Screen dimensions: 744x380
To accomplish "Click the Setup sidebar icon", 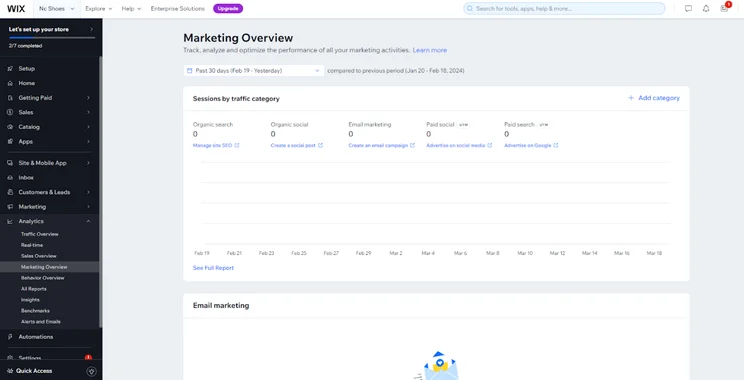I will tap(10, 69).
